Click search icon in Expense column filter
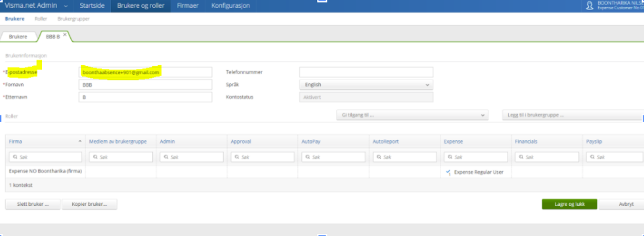Screen dimensions: 644x236 pos(450,157)
